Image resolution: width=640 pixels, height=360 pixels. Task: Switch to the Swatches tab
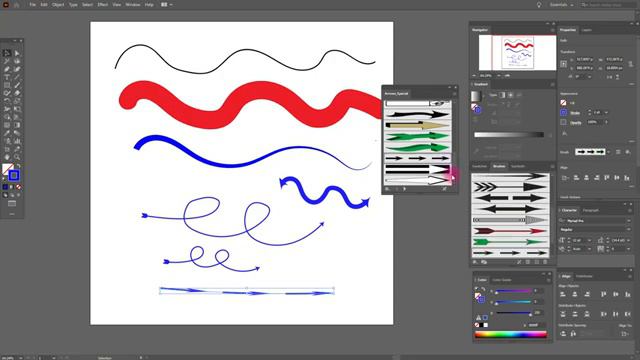(480, 167)
